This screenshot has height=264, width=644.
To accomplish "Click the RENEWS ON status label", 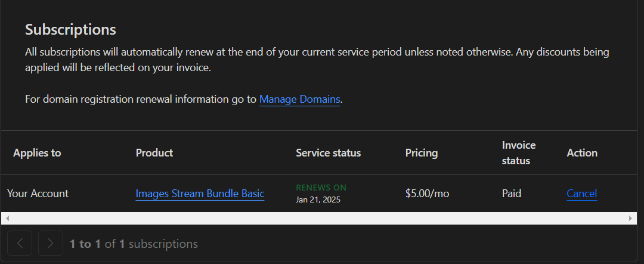I will 321,188.
